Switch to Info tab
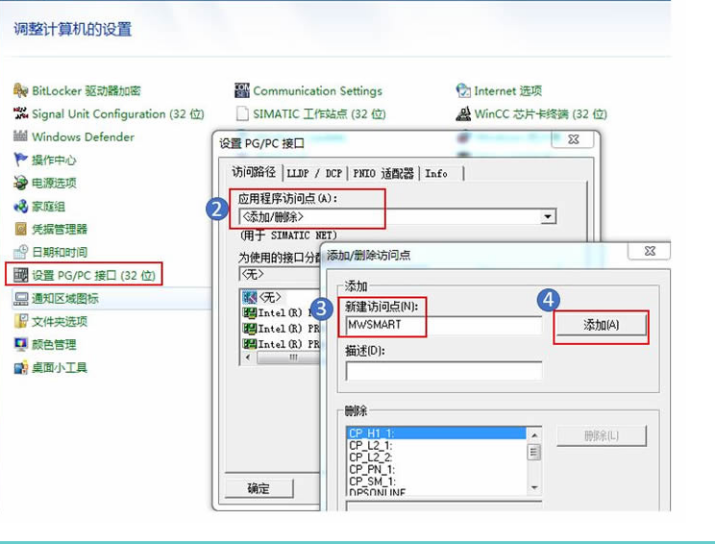 [436, 173]
